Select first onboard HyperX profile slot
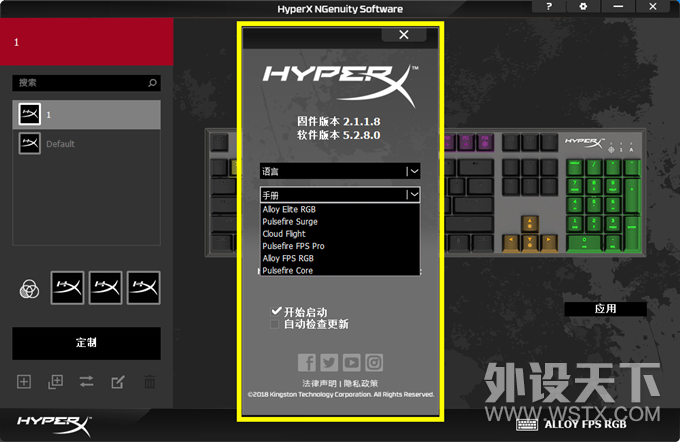Screen dimensions: 680x442 67,288
